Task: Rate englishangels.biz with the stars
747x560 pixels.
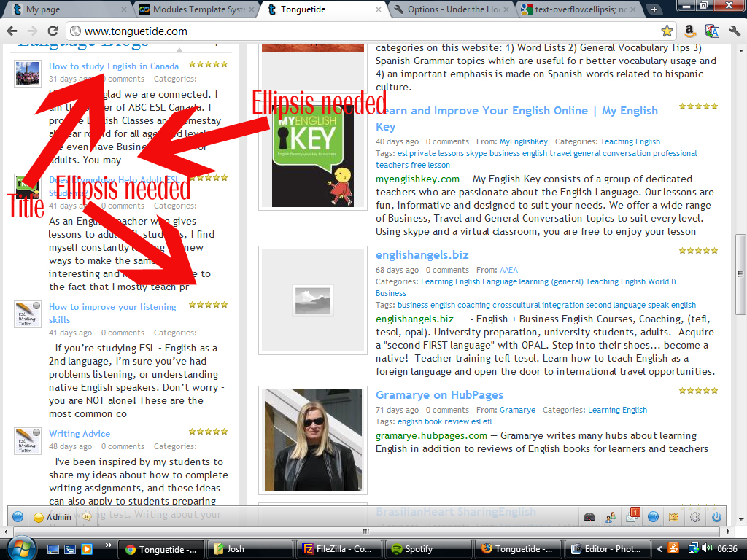Action: point(698,251)
